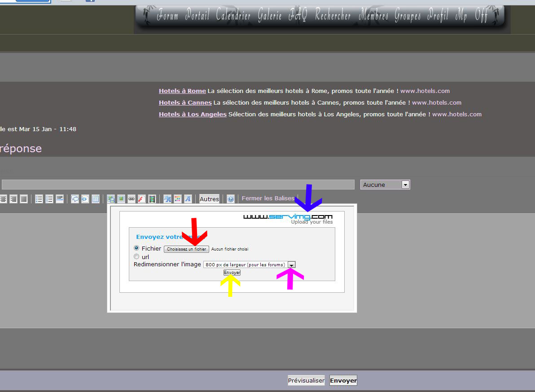535x392 pixels.
Task: Open the Galerie menu item
Action: click(270, 15)
